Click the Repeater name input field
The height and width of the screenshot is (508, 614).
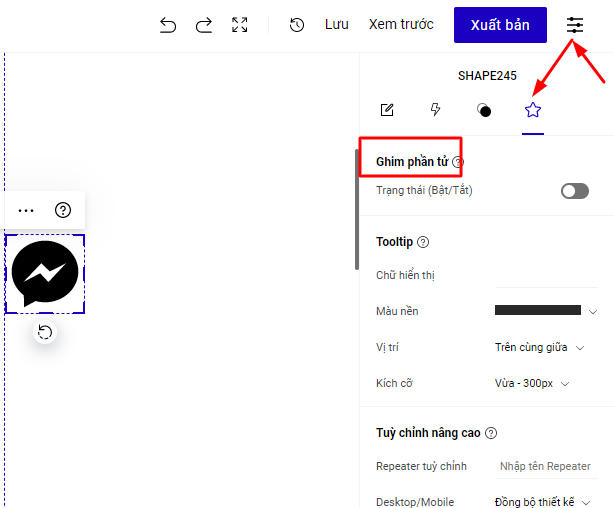coord(544,466)
